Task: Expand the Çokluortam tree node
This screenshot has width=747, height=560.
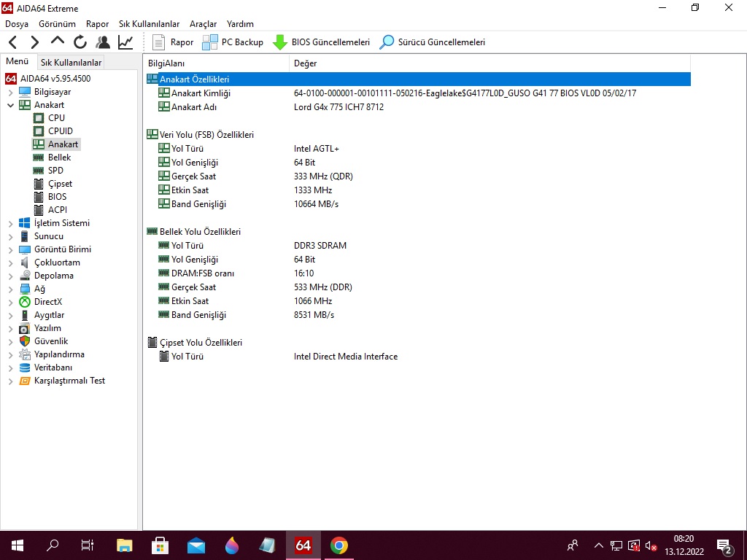Action: pos(10,262)
